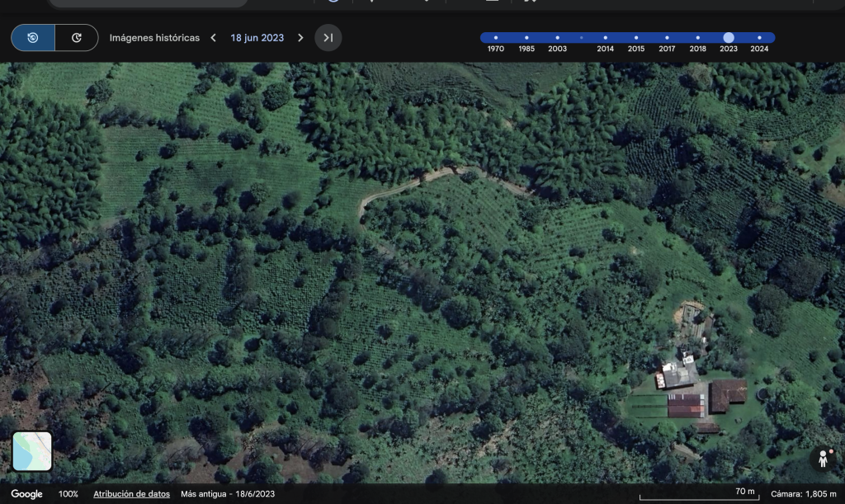
Task: Open the map layers thumbnail
Action: pos(32,451)
